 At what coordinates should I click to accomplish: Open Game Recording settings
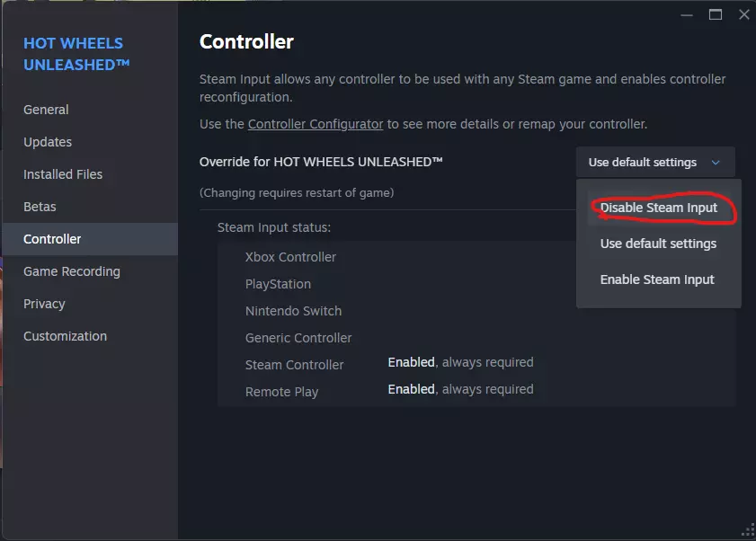point(72,271)
